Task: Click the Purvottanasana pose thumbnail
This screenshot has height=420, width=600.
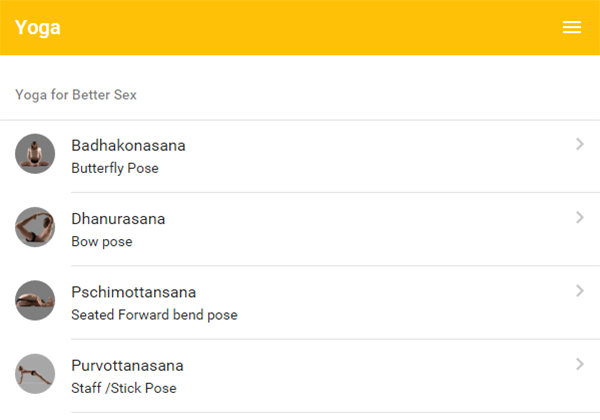Action: [x=35, y=373]
